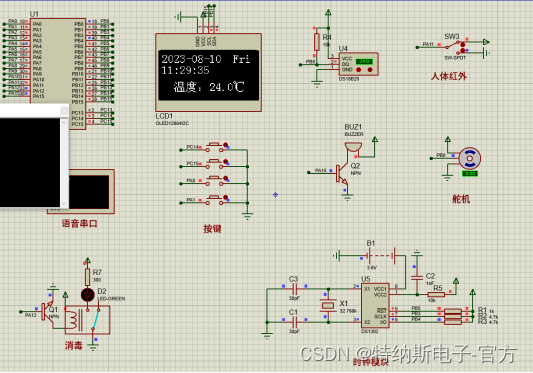
Task: Select the LCD1 component label
Action: [x=164, y=116]
